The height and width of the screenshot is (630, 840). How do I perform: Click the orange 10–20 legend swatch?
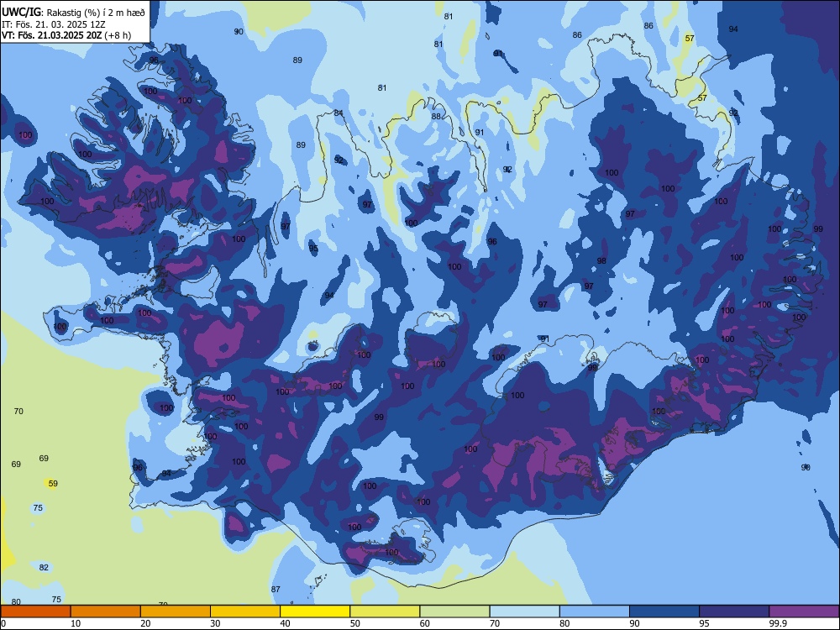[x=106, y=612]
